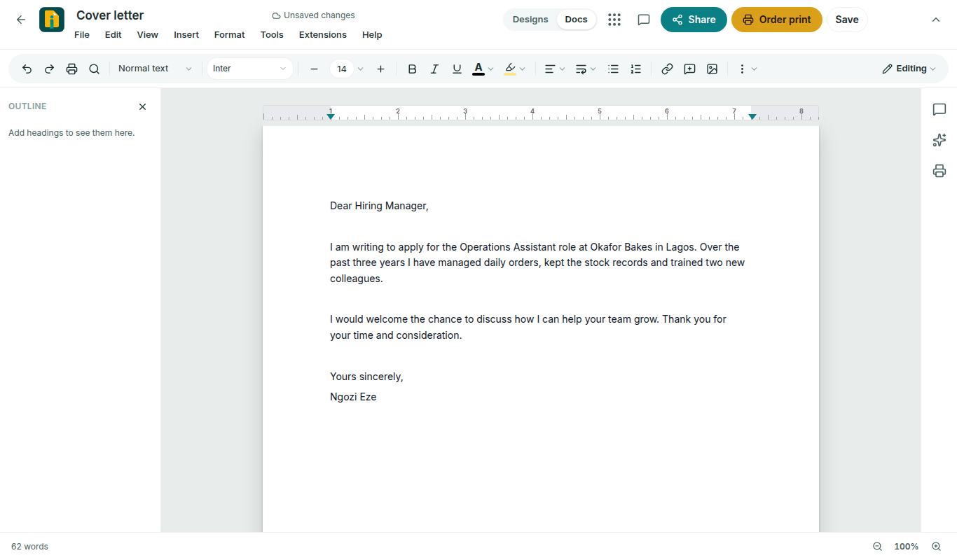The height and width of the screenshot is (560, 957).
Task: Click the redo arrow icon
Action: pos(49,69)
